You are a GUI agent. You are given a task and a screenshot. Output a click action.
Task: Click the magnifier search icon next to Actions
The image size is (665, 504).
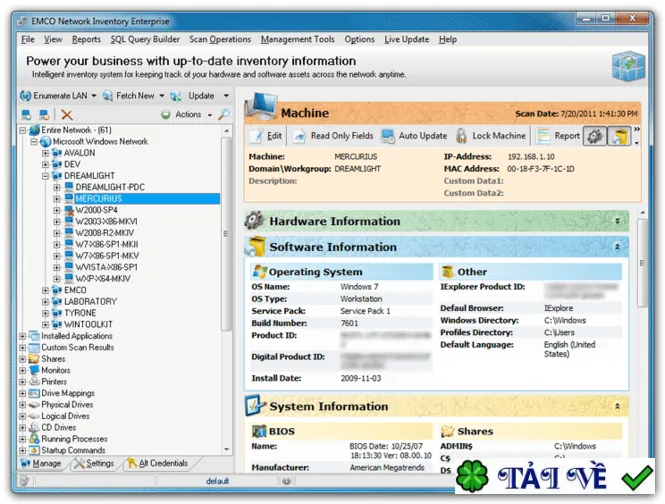coord(224,114)
